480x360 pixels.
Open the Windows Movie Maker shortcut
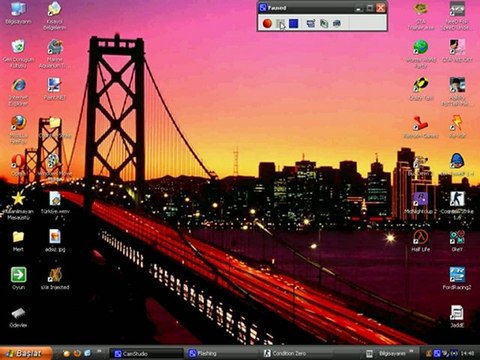click(x=54, y=167)
